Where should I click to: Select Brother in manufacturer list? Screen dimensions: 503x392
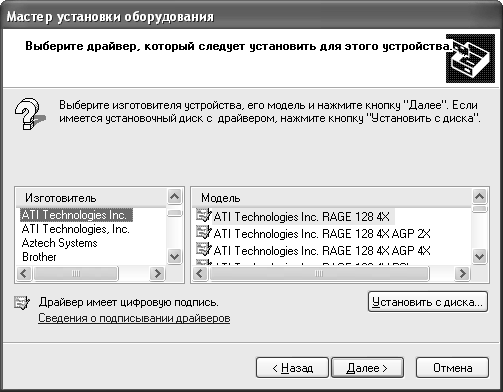(x=39, y=257)
